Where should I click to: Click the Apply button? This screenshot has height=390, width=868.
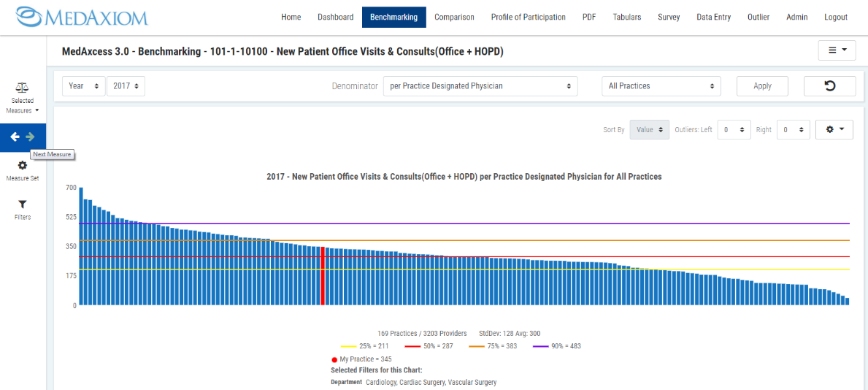pos(762,86)
